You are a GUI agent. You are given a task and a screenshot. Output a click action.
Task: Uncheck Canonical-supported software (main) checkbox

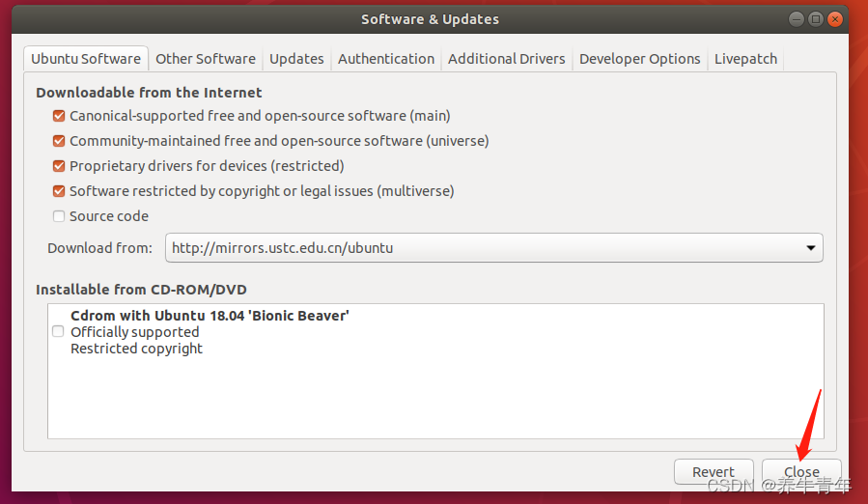(59, 116)
